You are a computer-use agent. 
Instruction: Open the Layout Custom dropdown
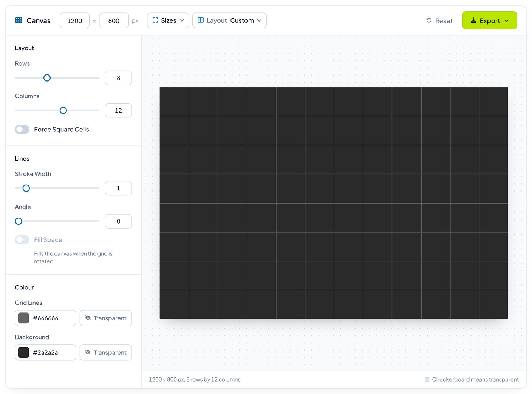point(230,20)
